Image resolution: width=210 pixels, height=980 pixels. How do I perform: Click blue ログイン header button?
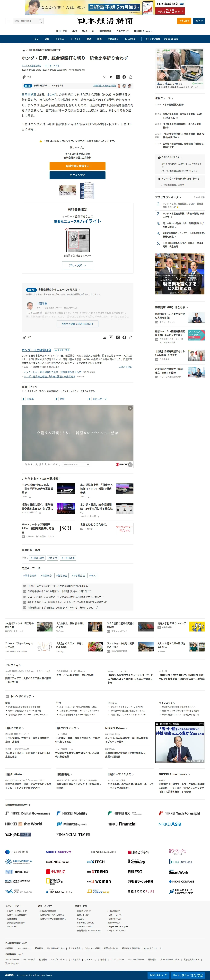coord(199,21)
